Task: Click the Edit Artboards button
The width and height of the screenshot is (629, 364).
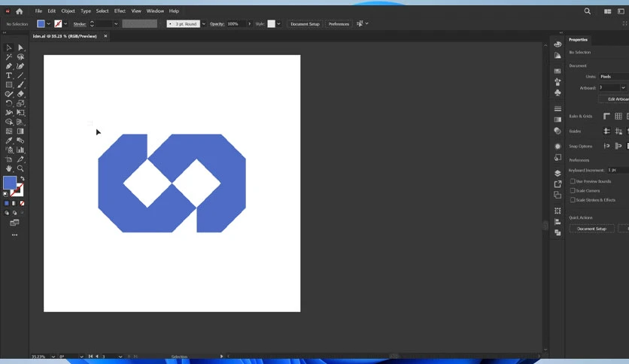Action: tap(614, 99)
